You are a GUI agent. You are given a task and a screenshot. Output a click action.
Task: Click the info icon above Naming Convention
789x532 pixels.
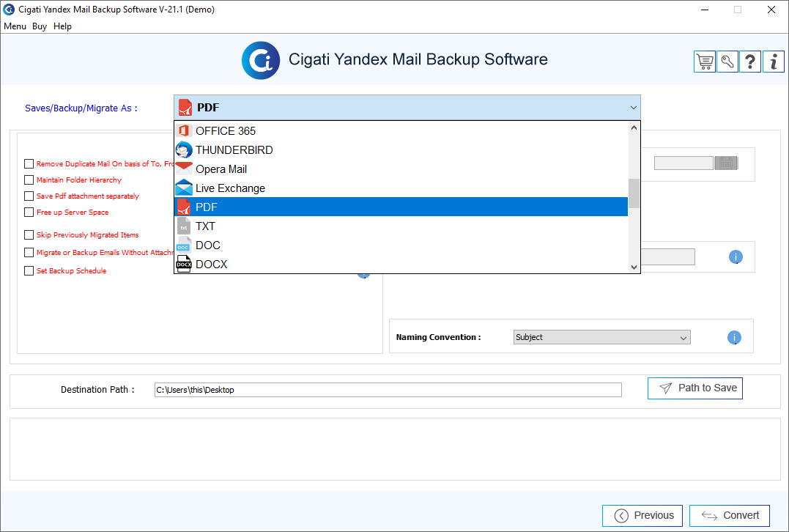736,257
